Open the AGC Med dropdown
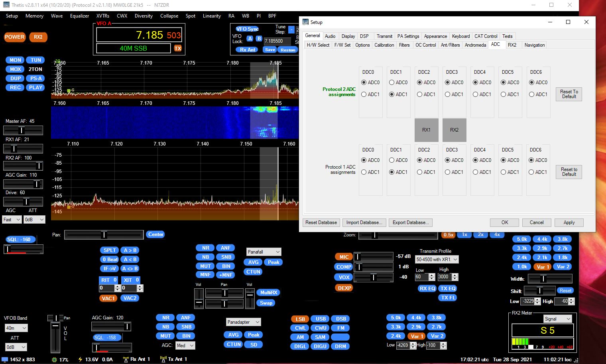Image resolution: width=606 pixels, height=364 pixels. click(185, 346)
